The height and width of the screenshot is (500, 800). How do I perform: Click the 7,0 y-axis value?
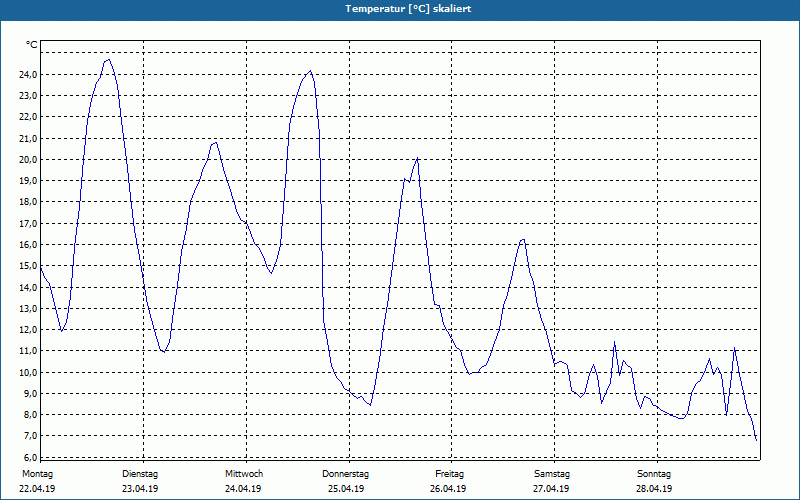click(x=30, y=436)
